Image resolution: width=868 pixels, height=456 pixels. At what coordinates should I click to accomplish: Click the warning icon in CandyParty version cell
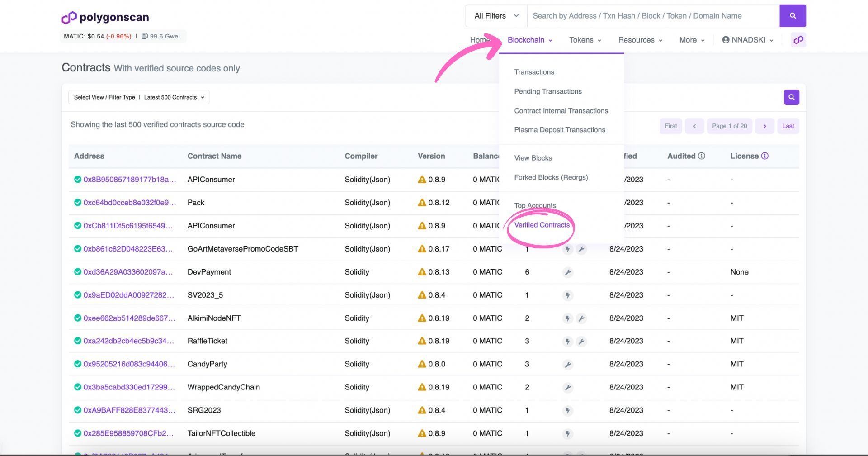pyautogui.click(x=422, y=364)
